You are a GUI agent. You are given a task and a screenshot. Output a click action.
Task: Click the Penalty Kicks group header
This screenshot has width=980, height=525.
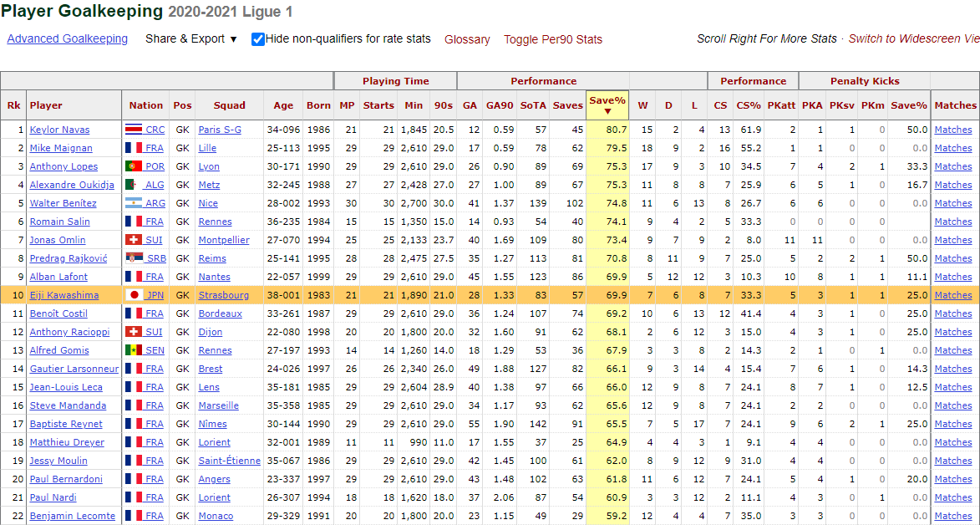point(865,81)
